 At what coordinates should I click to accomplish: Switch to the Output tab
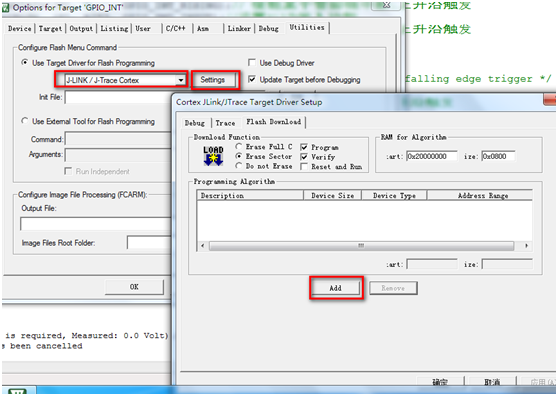coord(81,28)
